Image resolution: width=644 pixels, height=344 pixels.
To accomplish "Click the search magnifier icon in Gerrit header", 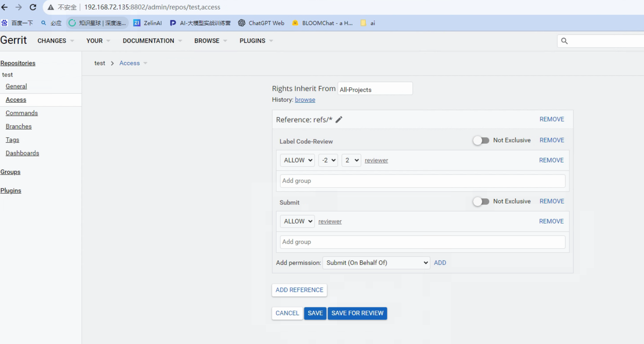I will pos(564,41).
